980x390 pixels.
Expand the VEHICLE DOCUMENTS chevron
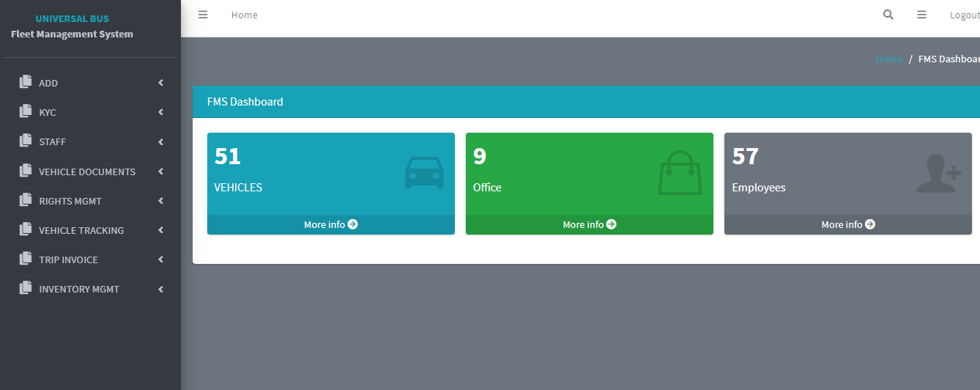pos(160,172)
